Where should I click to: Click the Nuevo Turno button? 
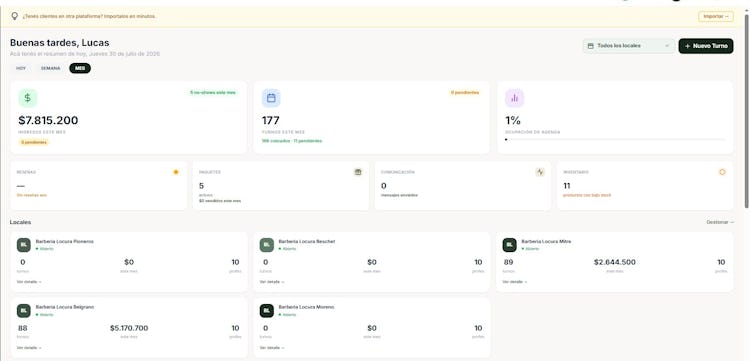[706, 46]
